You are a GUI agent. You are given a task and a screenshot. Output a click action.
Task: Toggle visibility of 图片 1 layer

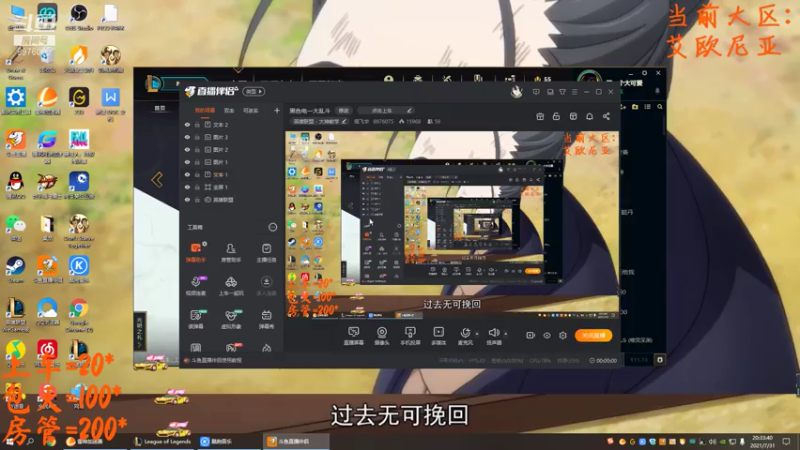(187, 162)
